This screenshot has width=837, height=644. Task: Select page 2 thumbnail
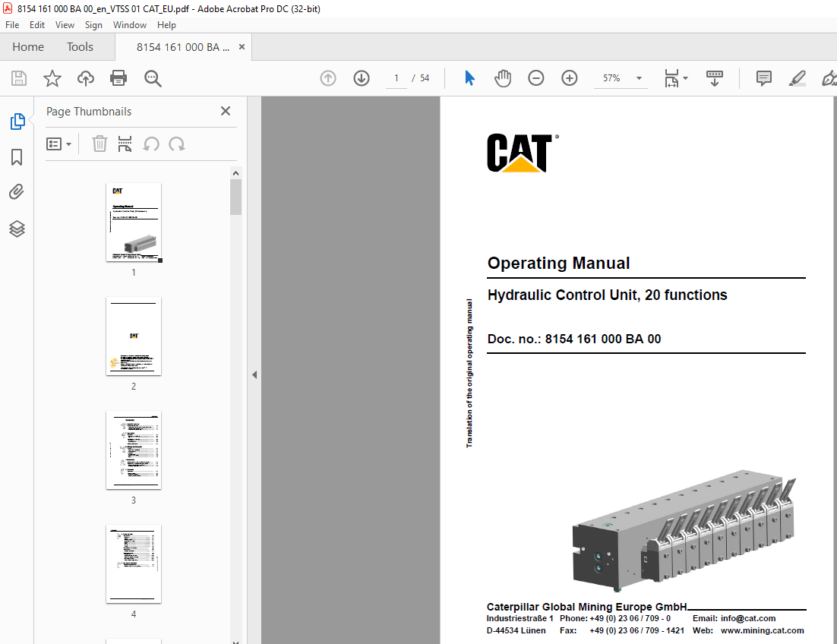click(x=134, y=336)
